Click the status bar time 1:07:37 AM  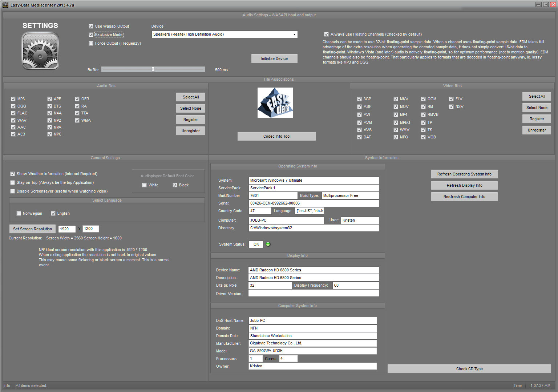click(x=540, y=385)
